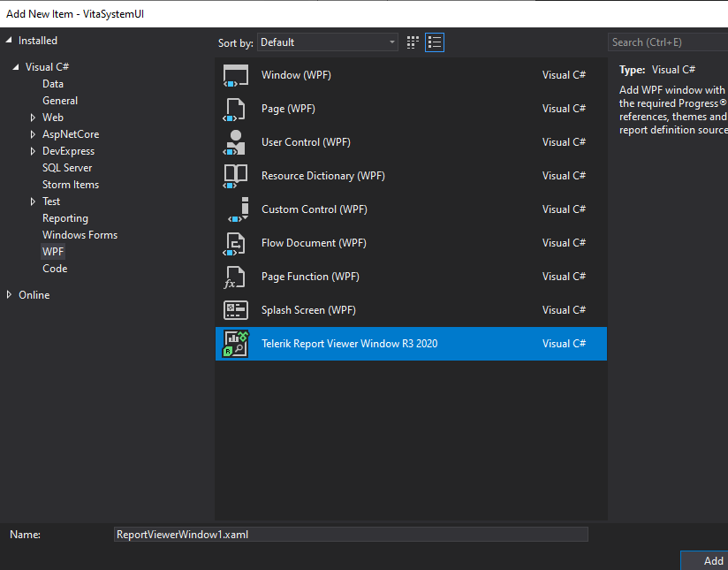Click the Window (WPF) template icon
Image resolution: width=728 pixels, height=570 pixels.
(x=235, y=75)
